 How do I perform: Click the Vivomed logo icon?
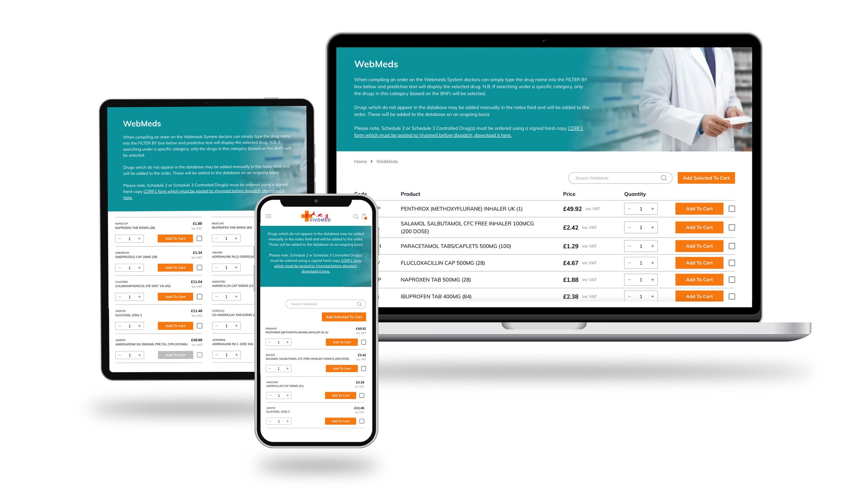pyautogui.click(x=315, y=216)
